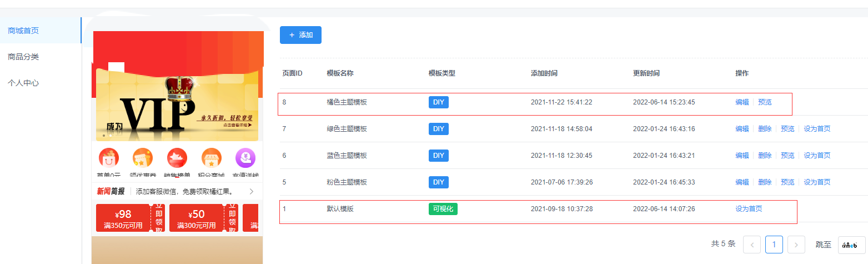Tap the coupon ticket icon in preview
Viewport: 868px width, 264px height.
point(143,158)
